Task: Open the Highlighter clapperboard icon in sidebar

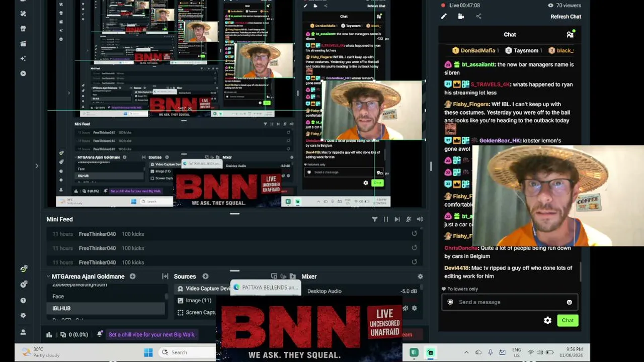Action: pyautogui.click(x=23, y=44)
